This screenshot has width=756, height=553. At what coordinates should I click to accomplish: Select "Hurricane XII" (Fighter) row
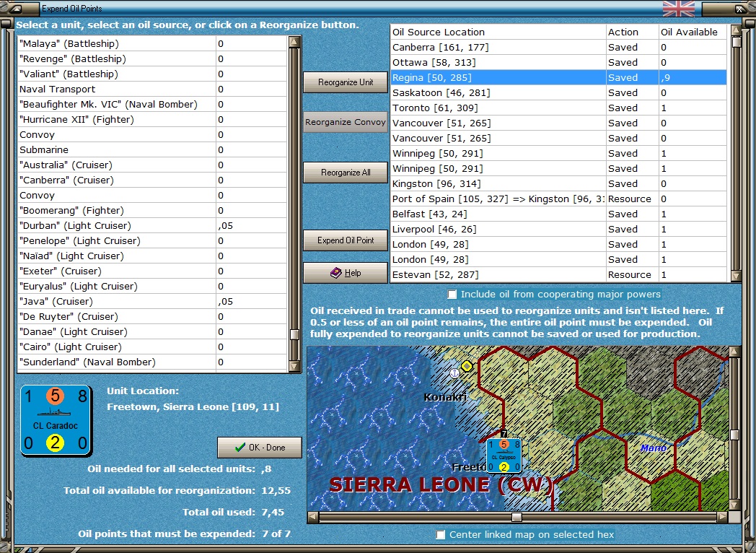152,119
